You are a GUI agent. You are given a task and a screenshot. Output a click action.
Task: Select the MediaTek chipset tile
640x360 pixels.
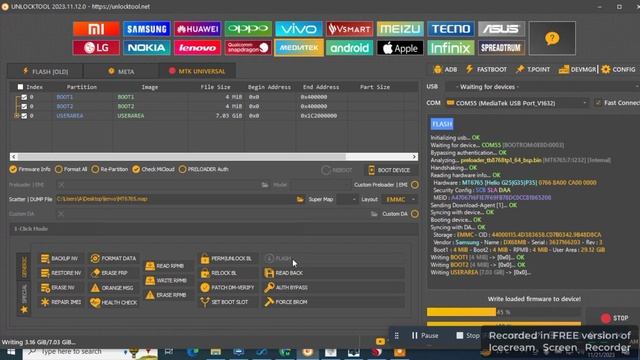(298, 48)
